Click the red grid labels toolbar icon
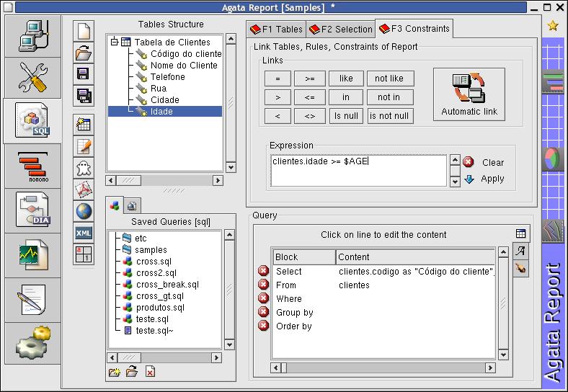The image size is (568, 392). [x=84, y=254]
